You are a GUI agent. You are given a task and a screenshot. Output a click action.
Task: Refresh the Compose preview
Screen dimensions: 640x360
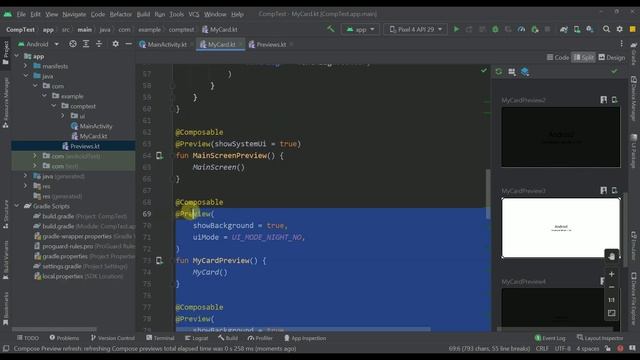pos(499,72)
